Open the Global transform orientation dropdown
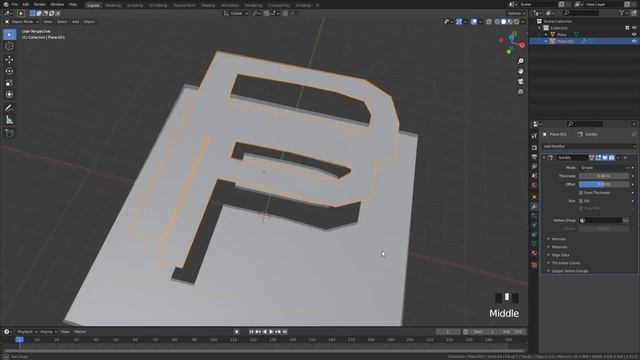Image resolution: width=640 pixels, height=360 pixels. tap(236, 13)
